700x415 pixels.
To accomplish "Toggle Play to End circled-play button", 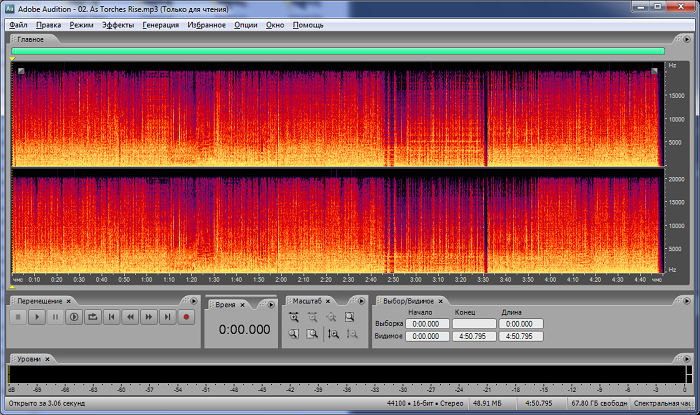I will [73, 317].
